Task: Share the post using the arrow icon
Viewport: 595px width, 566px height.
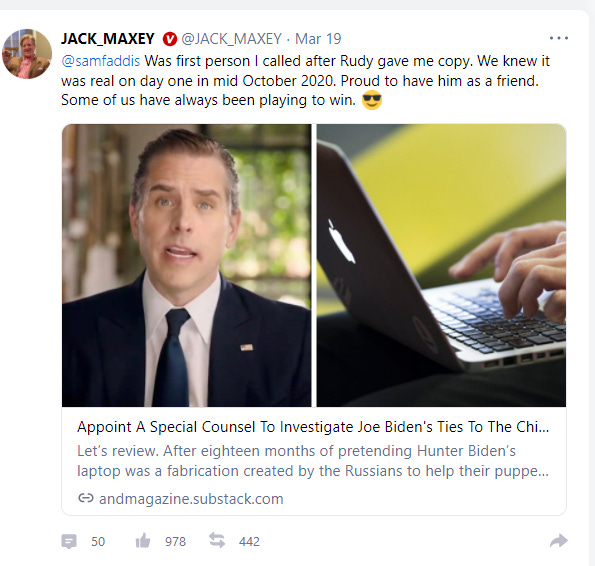Action: click(559, 541)
